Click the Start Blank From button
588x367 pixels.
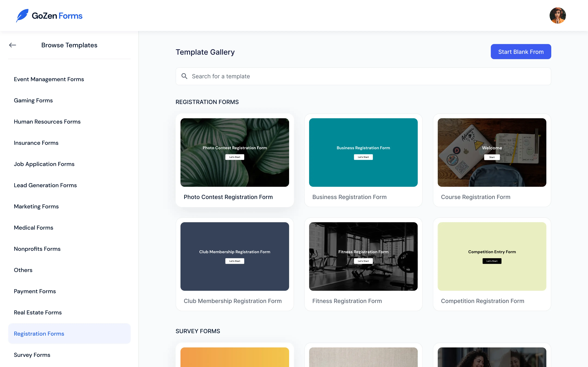[521, 52]
